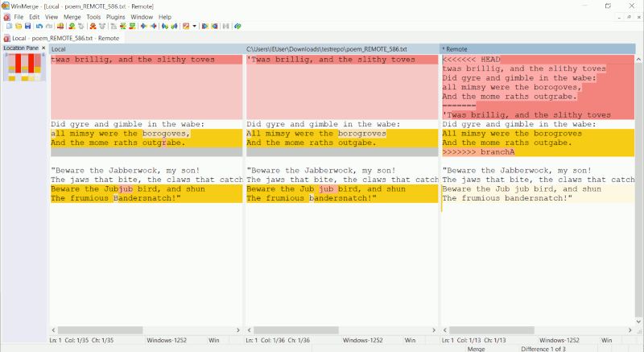
Task: Open the Tools menu
Action: [93, 17]
